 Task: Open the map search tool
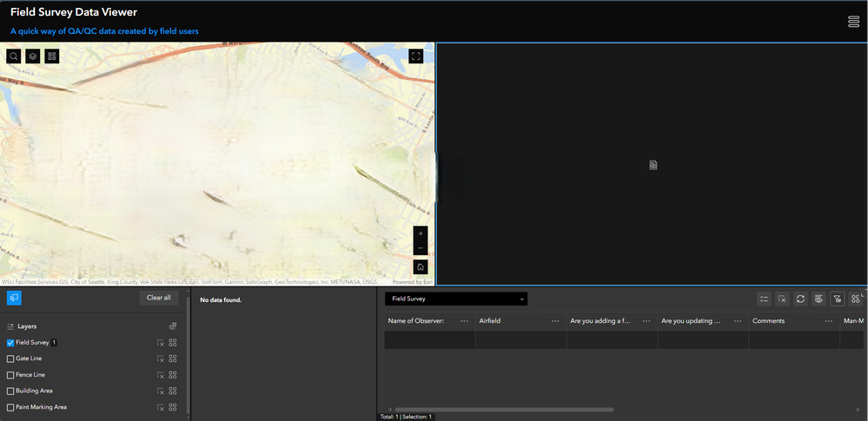pyautogui.click(x=14, y=56)
